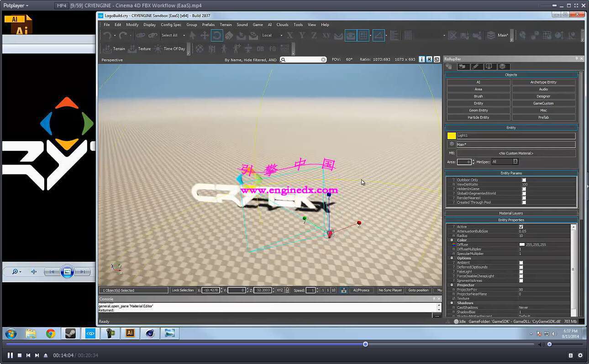
Task: Constrain to XY plane
Action: coord(326,35)
